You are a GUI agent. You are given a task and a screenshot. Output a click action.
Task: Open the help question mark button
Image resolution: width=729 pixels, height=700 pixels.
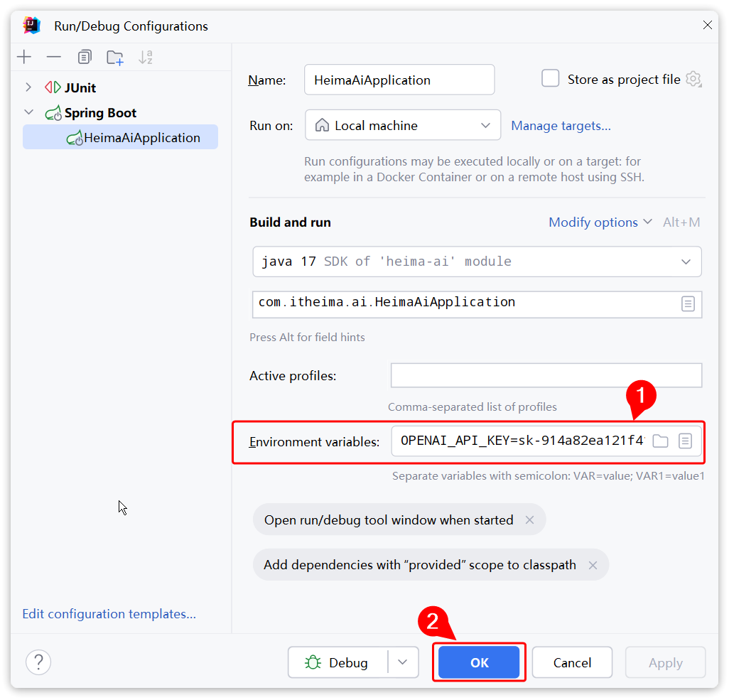click(38, 662)
